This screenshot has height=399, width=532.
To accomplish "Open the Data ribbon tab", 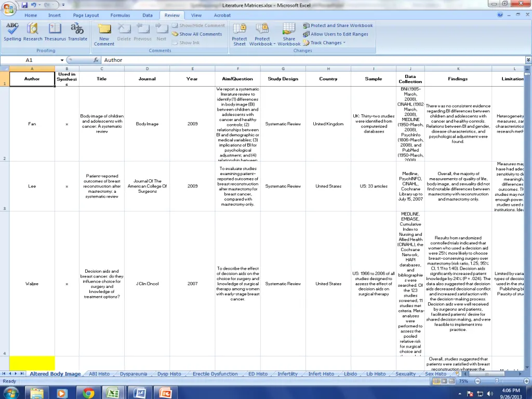I will point(147,15).
